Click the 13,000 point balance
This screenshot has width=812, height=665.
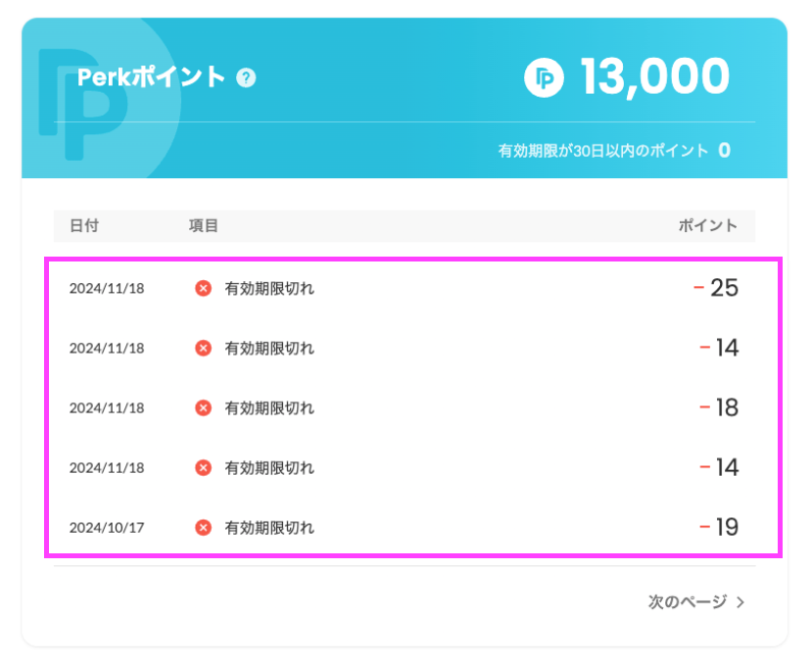(654, 77)
